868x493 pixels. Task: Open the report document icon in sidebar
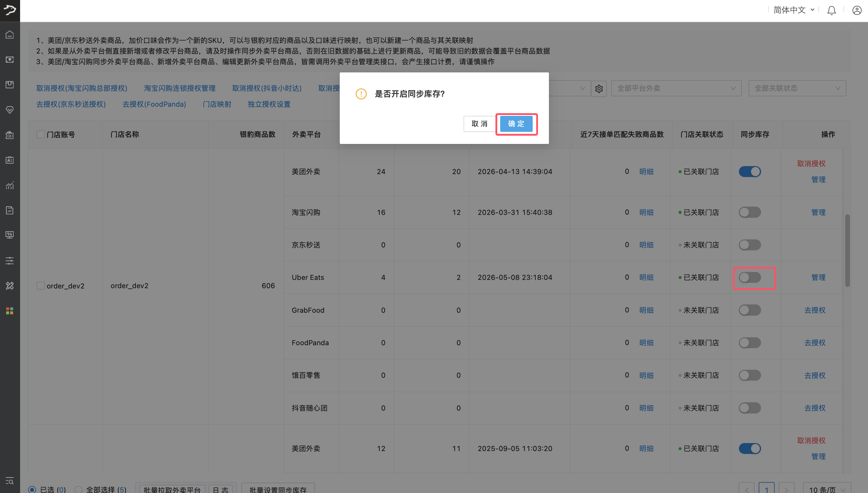[10, 210]
